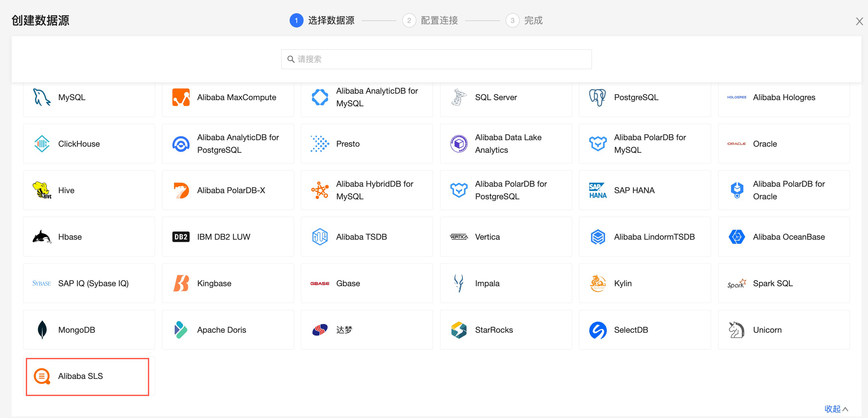Screen dimensions: 868x418
Task: Select the Hive label
Action: tap(66, 190)
